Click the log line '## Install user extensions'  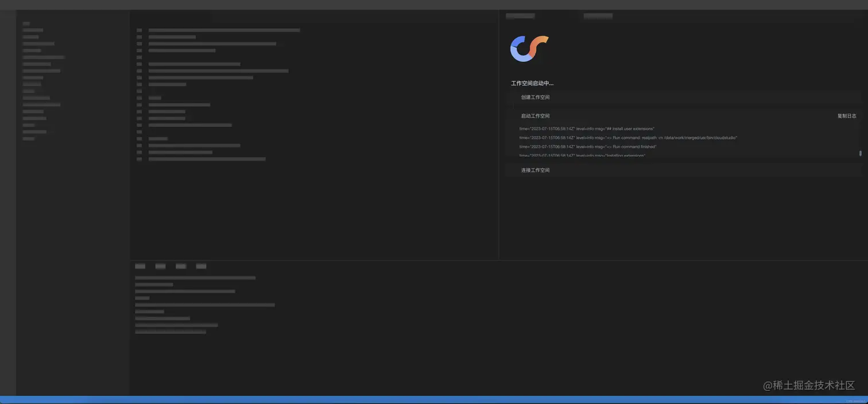click(587, 129)
